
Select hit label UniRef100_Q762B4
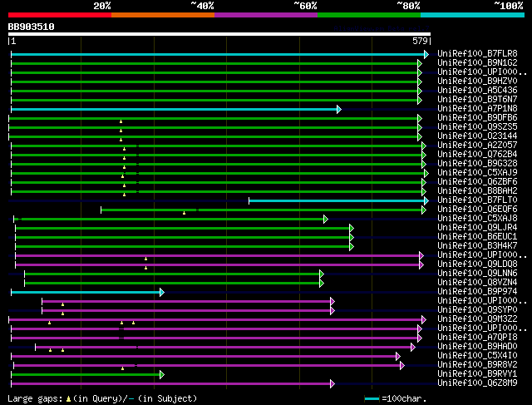pyautogui.click(x=477, y=155)
